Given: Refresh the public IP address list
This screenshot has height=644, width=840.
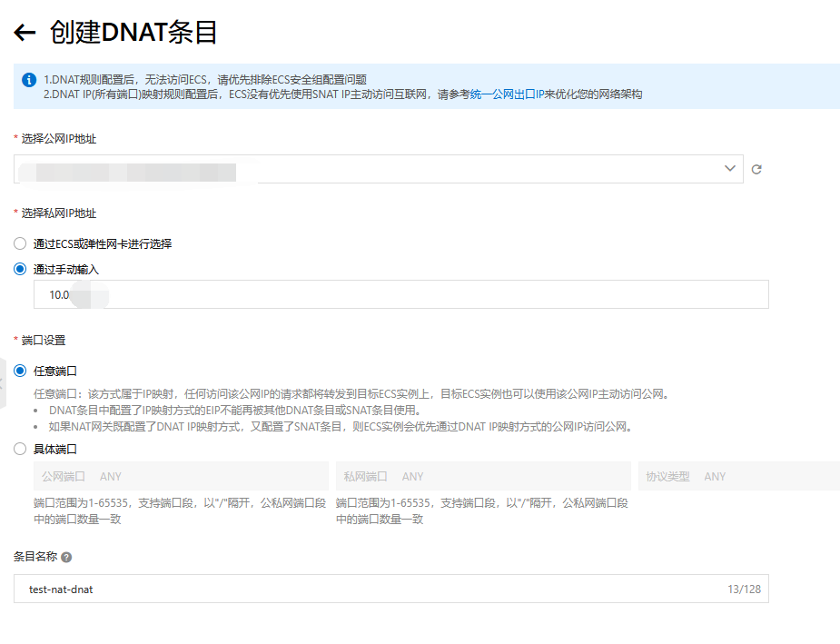Looking at the screenshot, I should tap(756, 169).
